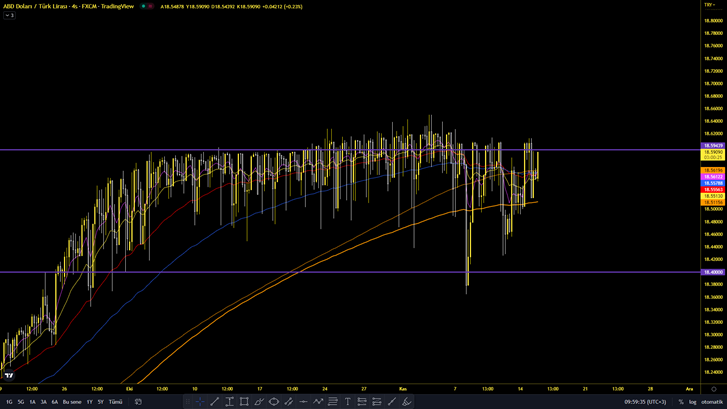Viewport: 727px width, 409px height.
Task: Toggle the log scale
Action: click(x=692, y=402)
